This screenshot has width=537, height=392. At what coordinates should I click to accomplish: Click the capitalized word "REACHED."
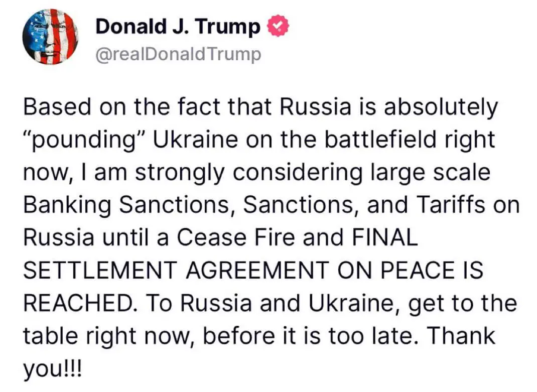pos(81,303)
